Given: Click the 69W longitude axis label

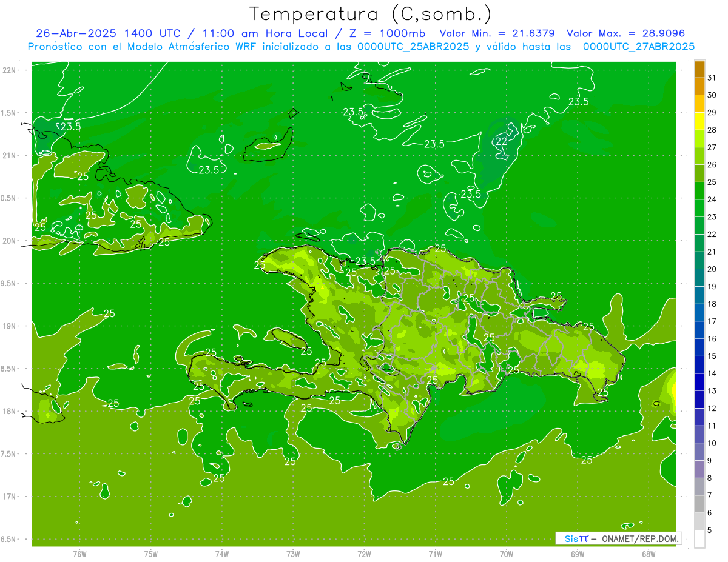Looking at the screenshot, I should (578, 554).
